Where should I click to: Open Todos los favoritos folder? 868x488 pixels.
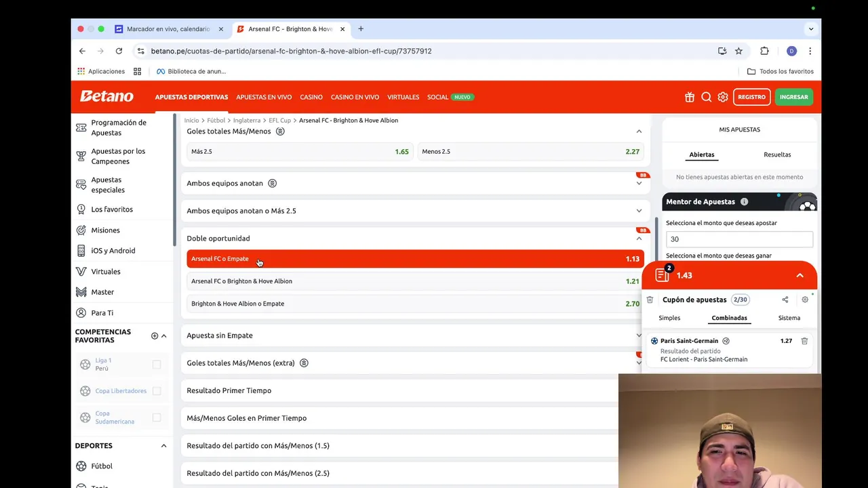pos(780,71)
